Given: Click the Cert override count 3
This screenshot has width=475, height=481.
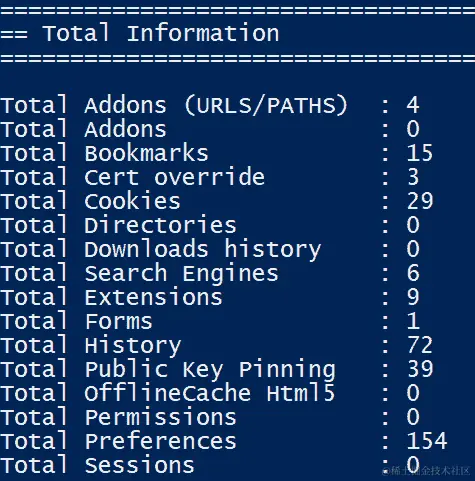Looking at the screenshot, I should click(413, 177).
